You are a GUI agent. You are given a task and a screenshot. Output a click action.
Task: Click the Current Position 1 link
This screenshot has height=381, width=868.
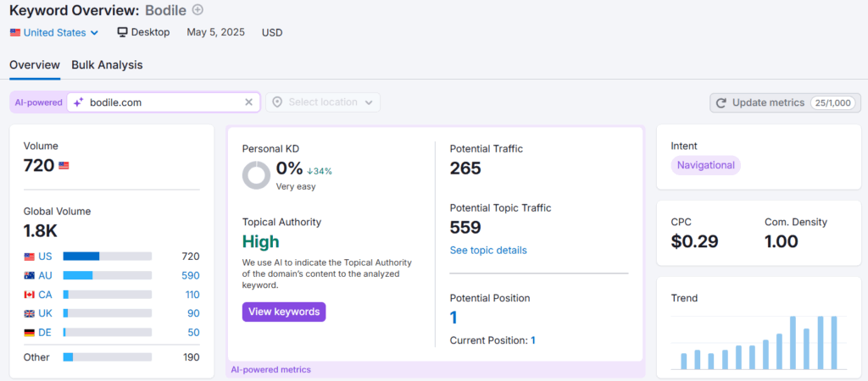(x=533, y=340)
